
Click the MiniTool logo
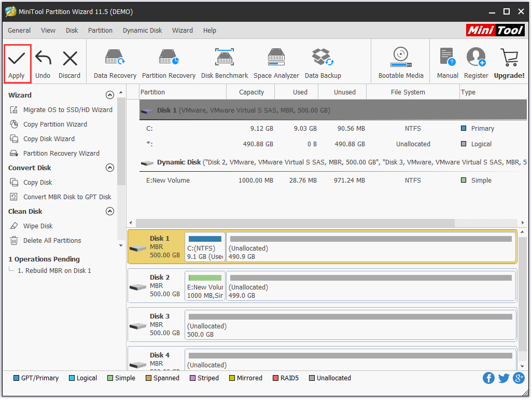(495, 30)
